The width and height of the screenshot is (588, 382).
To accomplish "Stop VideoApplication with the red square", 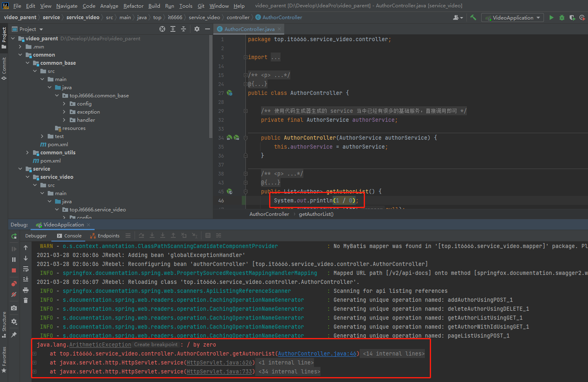I will (14, 270).
